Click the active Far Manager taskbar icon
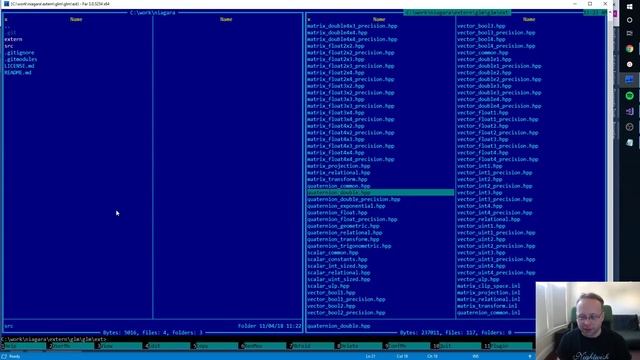Screen dimensions: 640x360 (x=629, y=80)
